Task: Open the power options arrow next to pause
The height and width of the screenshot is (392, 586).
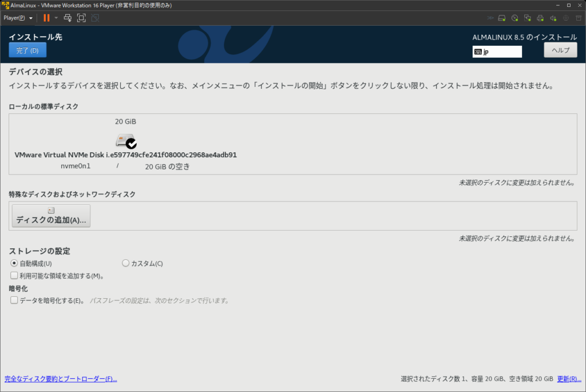Action: tap(56, 18)
